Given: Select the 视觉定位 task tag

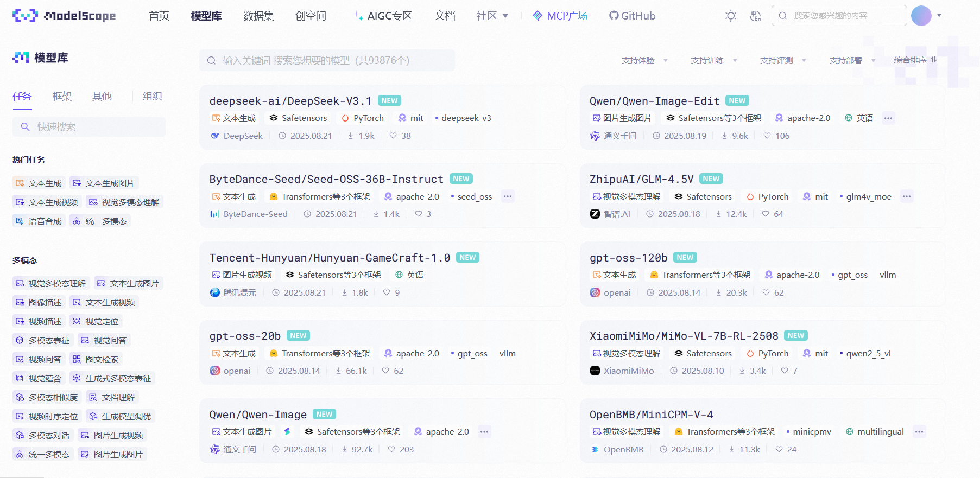Looking at the screenshot, I should 96,321.
